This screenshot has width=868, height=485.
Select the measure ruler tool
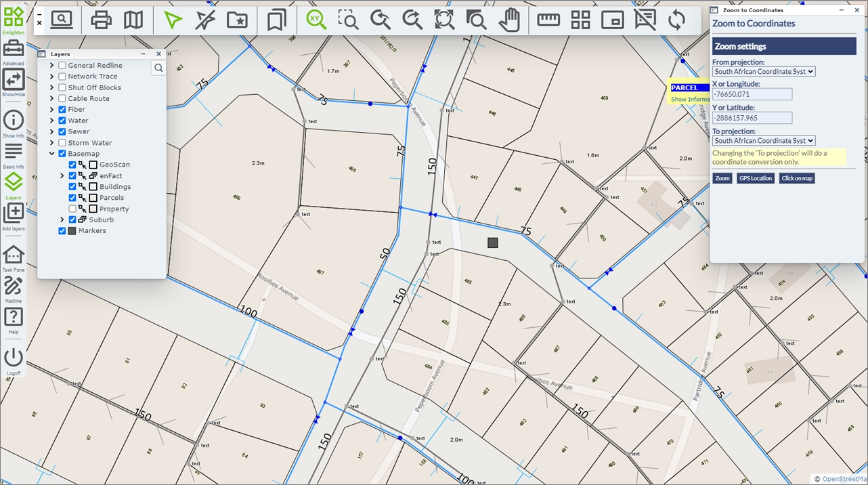click(548, 20)
